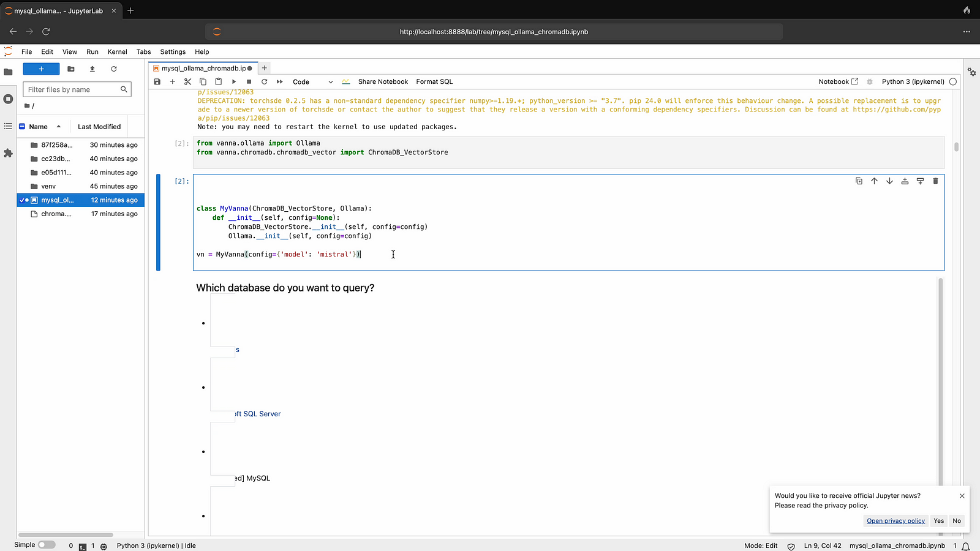This screenshot has width=980, height=551.
Task: Open the Extension Manager puzzle icon
Action: click(8, 153)
